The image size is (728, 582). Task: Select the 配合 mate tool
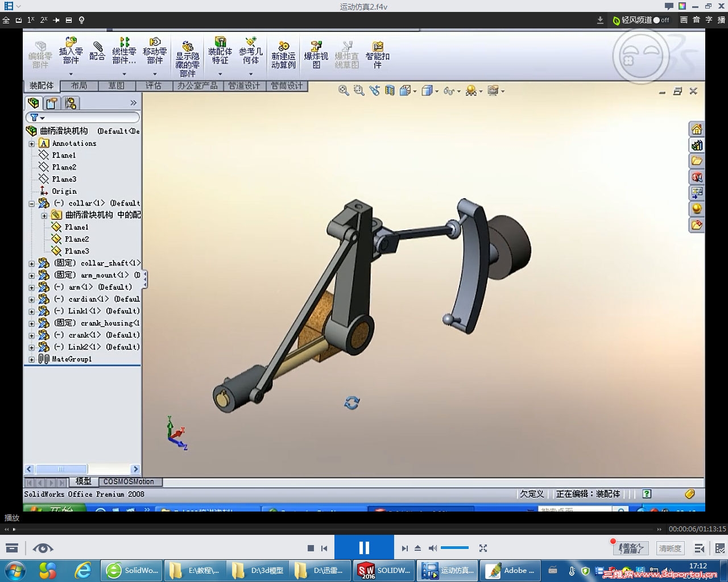point(97,51)
